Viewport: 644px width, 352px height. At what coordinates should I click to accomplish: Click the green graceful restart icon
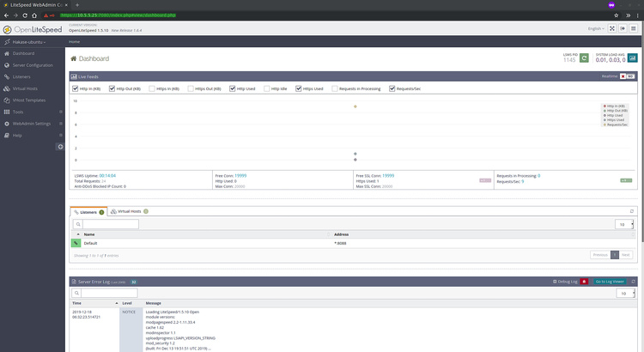(x=584, y=58)
